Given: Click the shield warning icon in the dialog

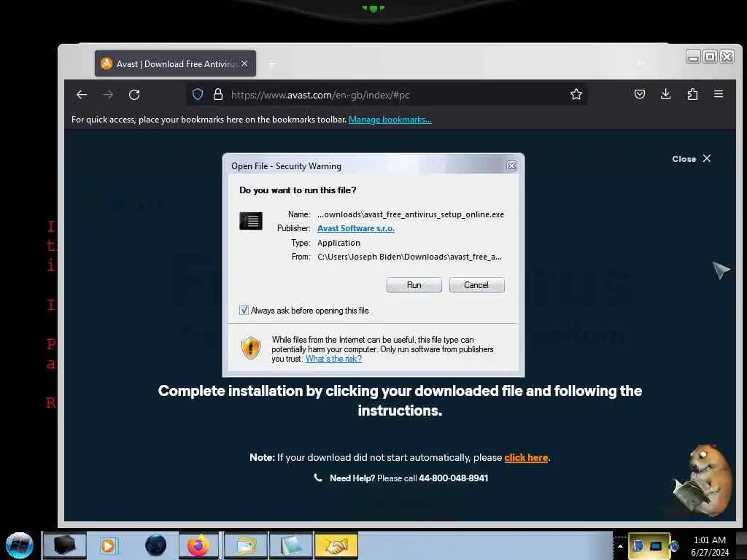Looking at the screenshot, I should tap(251, 348).
